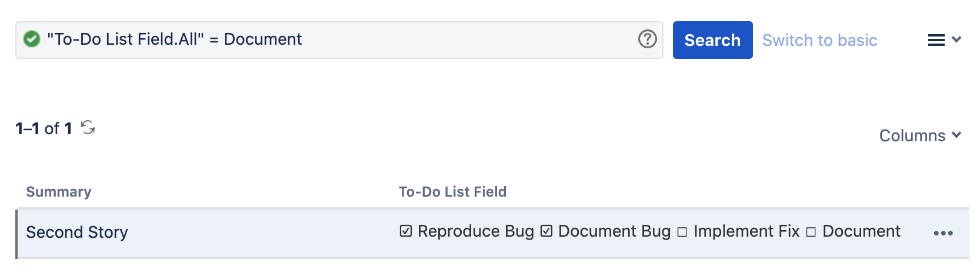Sort by the Summary column header

(59, 192)
